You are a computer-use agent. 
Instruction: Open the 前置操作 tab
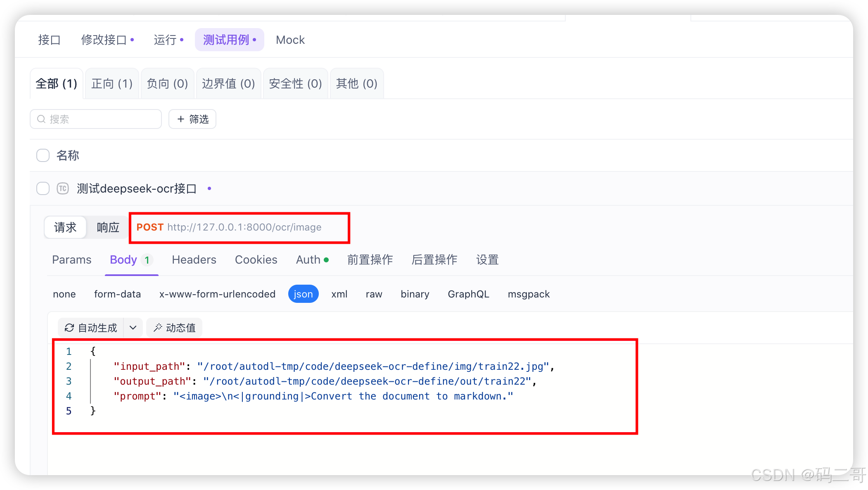pyautogui.click(x=370, y=260)
